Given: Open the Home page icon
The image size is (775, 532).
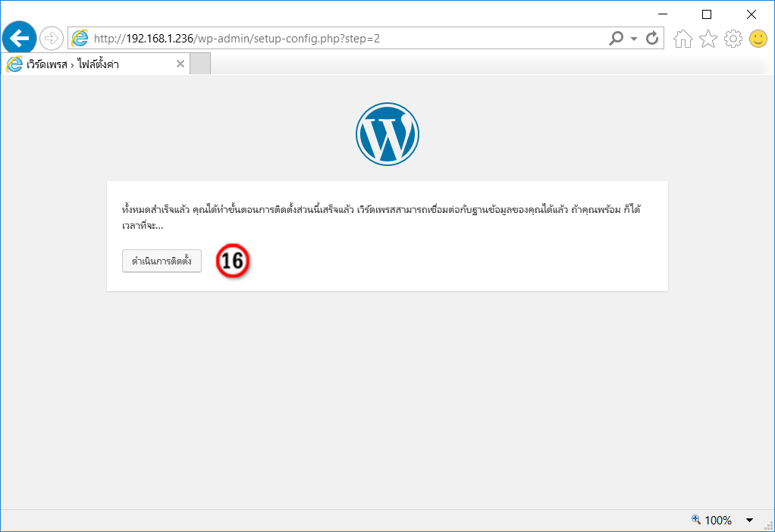Looking at the screenshot, I should click(x=683, y=39).
